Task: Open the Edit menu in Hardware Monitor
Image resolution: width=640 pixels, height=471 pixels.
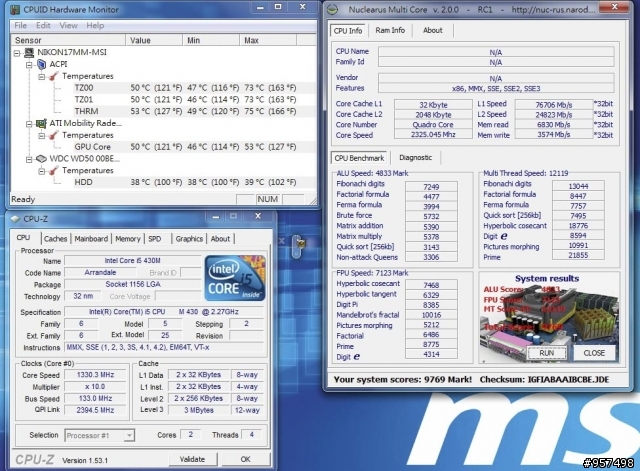Action: [x=43, y=25]
